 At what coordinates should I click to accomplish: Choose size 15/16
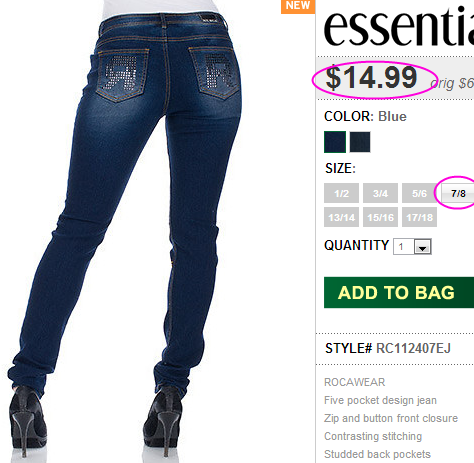click(x=380, y=217)
